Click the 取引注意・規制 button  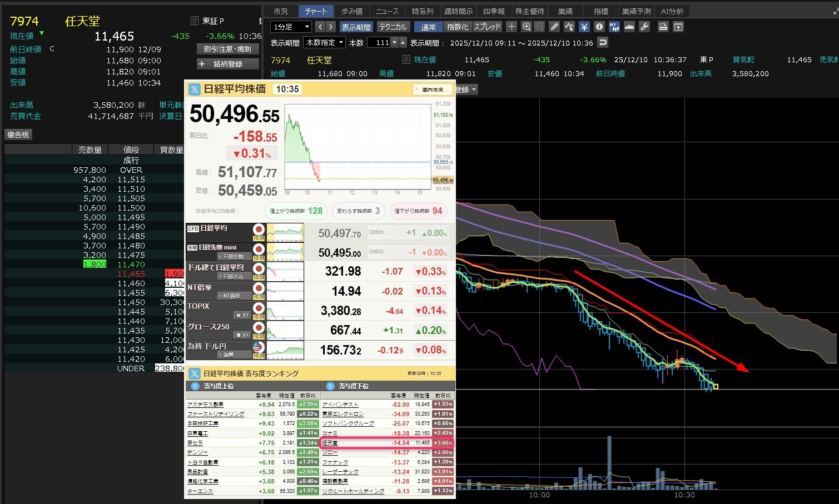(x=227, y=49)
